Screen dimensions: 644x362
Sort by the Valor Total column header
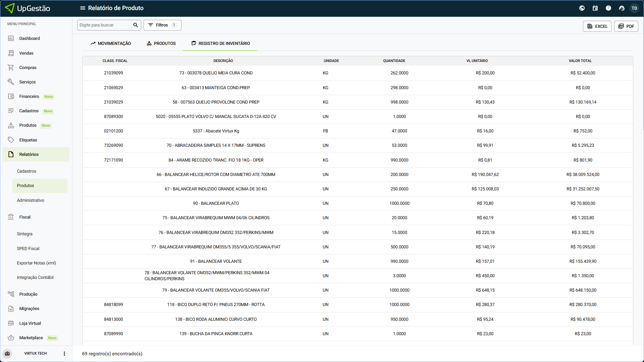coord(580,61)
